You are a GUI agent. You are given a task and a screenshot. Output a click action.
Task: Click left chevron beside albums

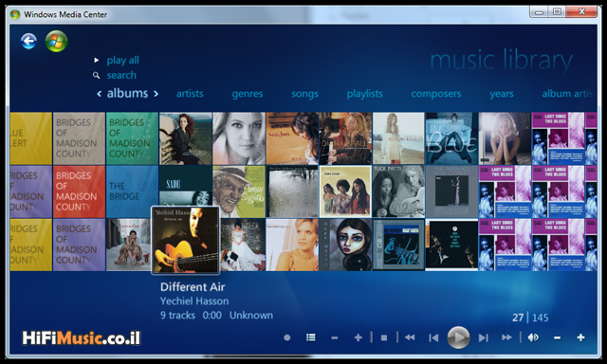tap(99, 94)
